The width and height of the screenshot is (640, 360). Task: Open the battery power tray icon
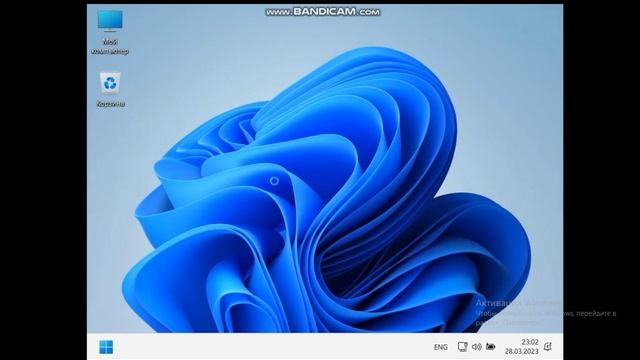(x=491, y=347)
